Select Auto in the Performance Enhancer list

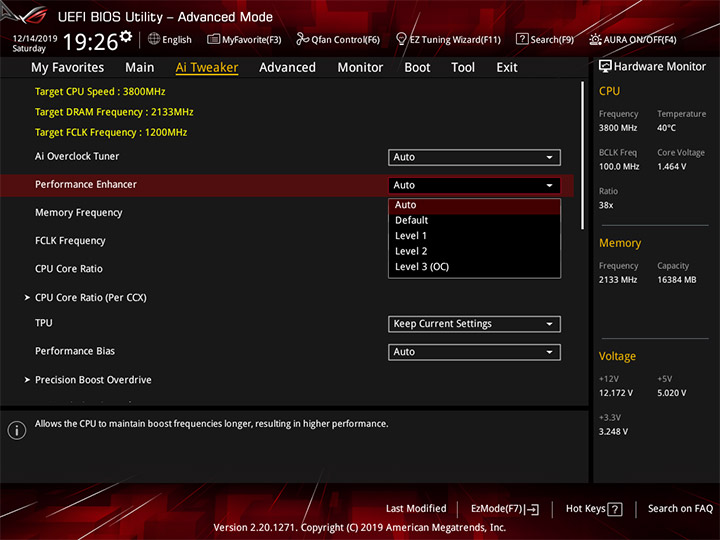(x=474, y=205)
